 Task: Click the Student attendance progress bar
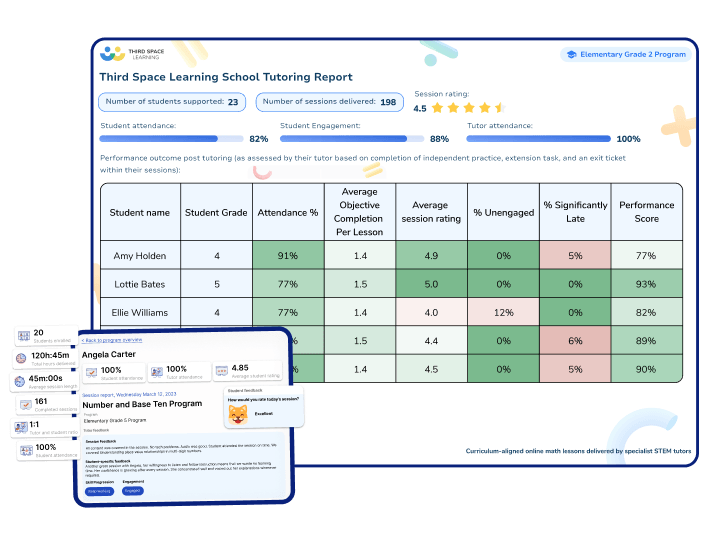(172, 139)
